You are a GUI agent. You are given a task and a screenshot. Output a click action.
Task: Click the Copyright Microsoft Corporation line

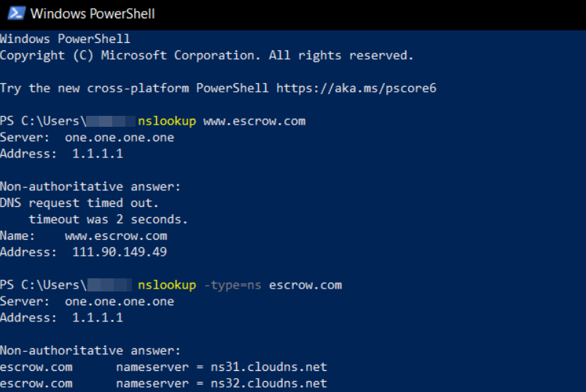207,55
